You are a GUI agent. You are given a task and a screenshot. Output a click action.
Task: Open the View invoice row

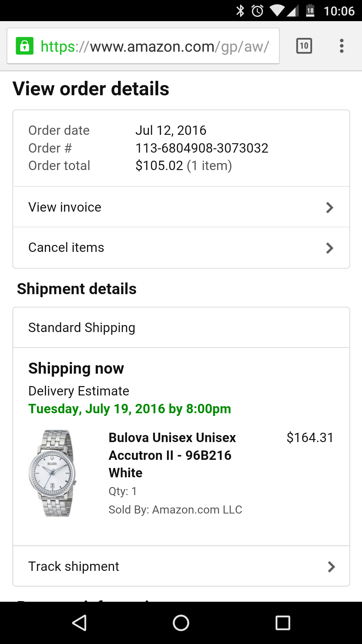click(65, 207)
